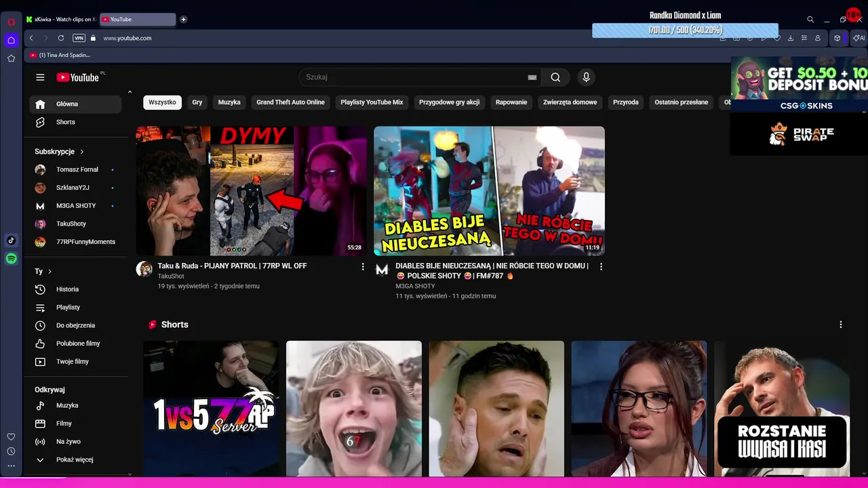Screen dimensions: 868x488
Task: Open PIJANY PATROL video thumbnail
Action: (252, 190)
